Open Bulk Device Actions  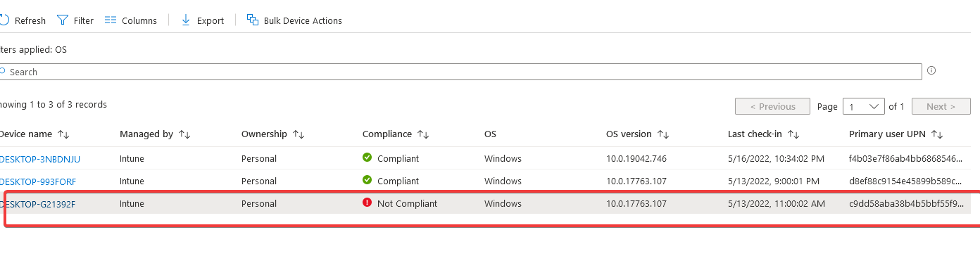click(294, 20)
